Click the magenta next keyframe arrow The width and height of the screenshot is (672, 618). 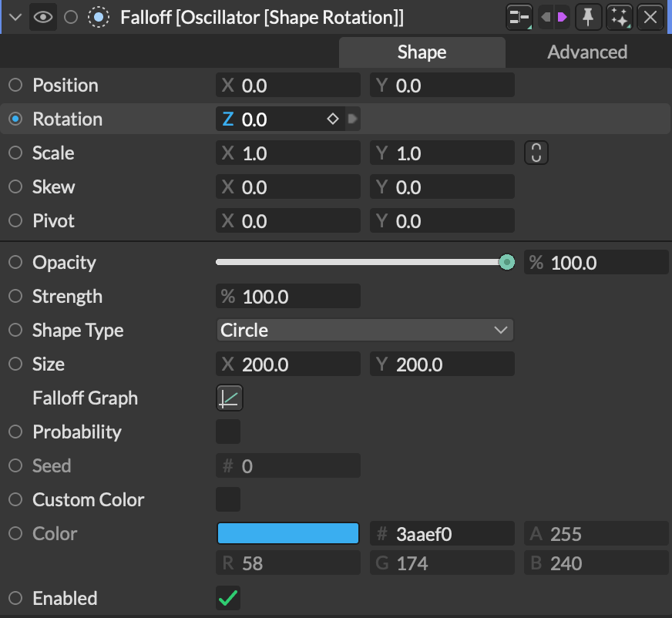pyautogui.click(x=563, y=17)
